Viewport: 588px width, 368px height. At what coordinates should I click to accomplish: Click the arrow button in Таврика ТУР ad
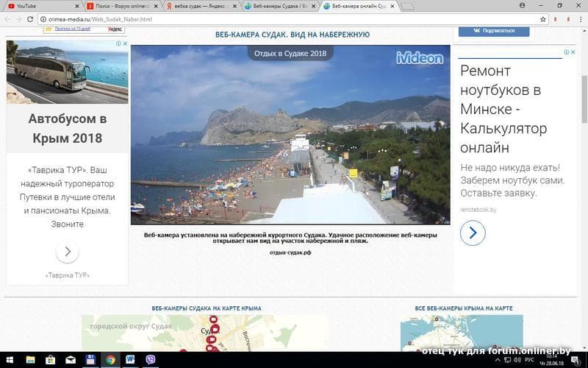tap(68, 251)
